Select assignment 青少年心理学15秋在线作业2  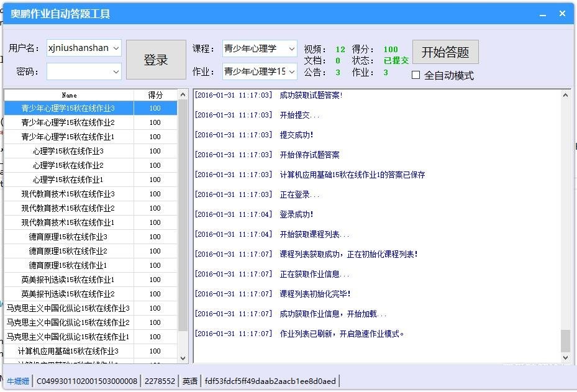coord(68,122)
